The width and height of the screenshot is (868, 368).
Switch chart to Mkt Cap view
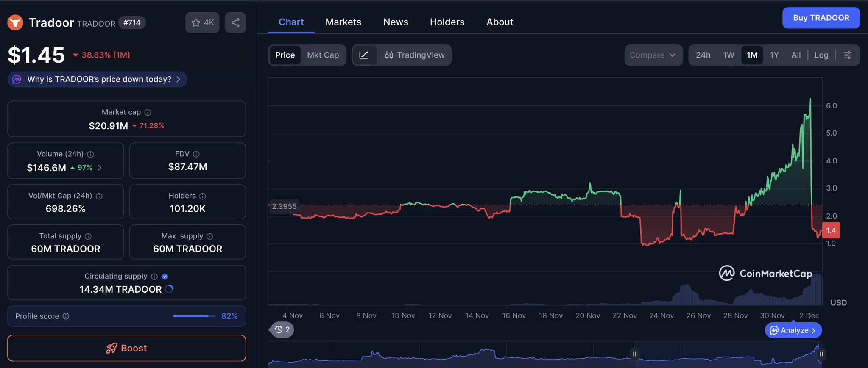323,55
